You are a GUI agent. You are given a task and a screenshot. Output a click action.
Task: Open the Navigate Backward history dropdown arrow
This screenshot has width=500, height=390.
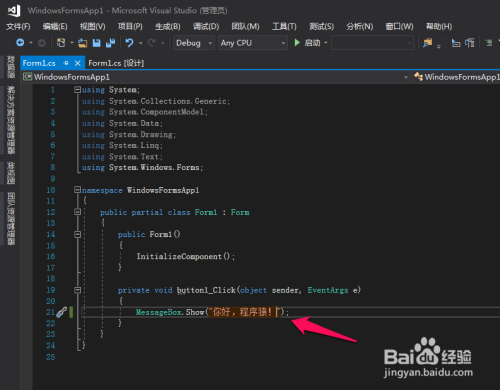[31, 43]
